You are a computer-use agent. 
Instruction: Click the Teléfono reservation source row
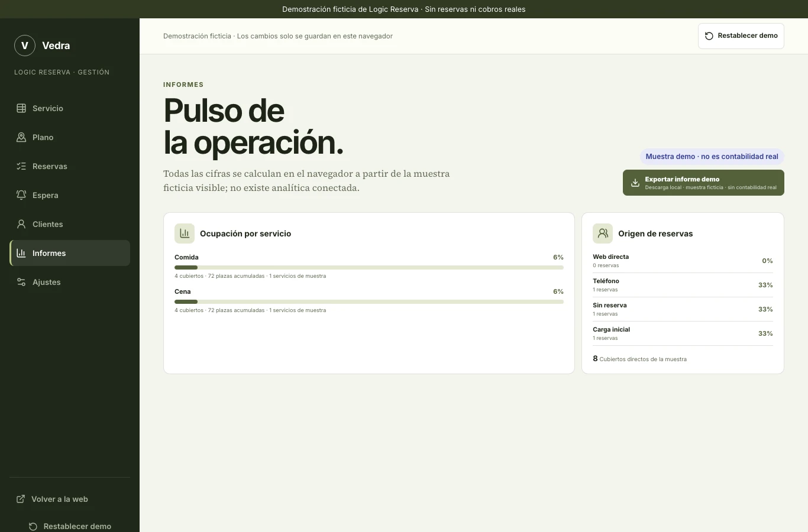683,285
